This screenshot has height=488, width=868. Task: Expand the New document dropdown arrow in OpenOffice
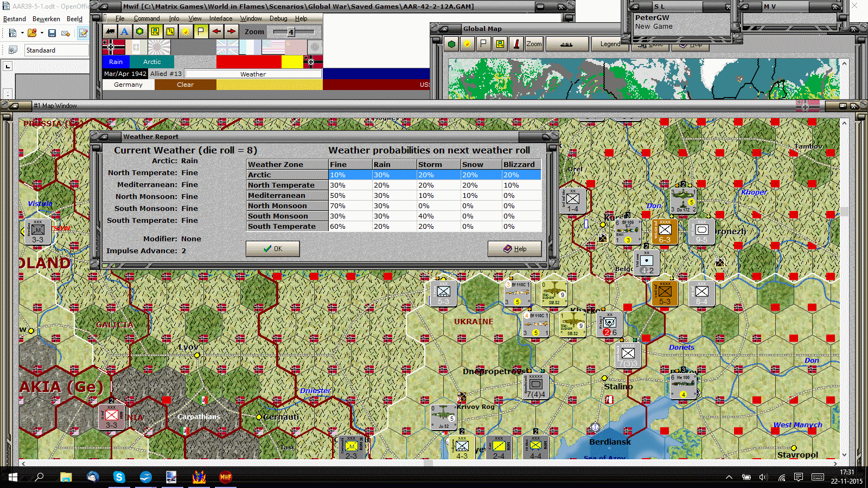pos(22,33)
